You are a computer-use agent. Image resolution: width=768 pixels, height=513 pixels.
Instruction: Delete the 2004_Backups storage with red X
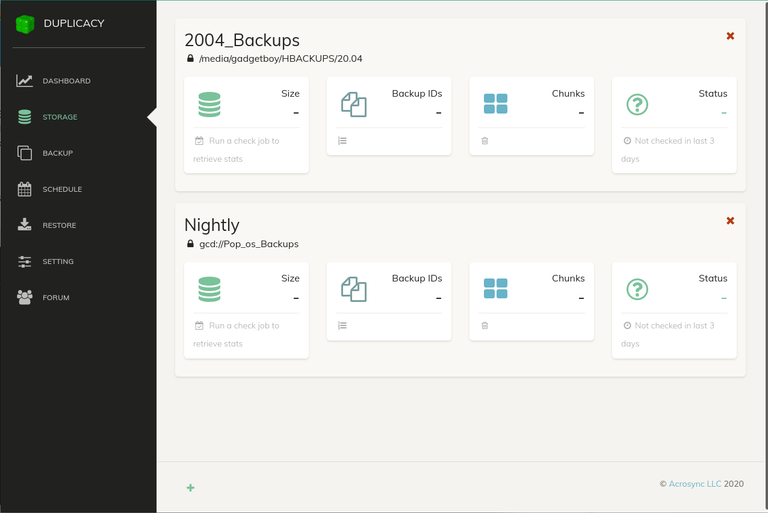[730, 36]
